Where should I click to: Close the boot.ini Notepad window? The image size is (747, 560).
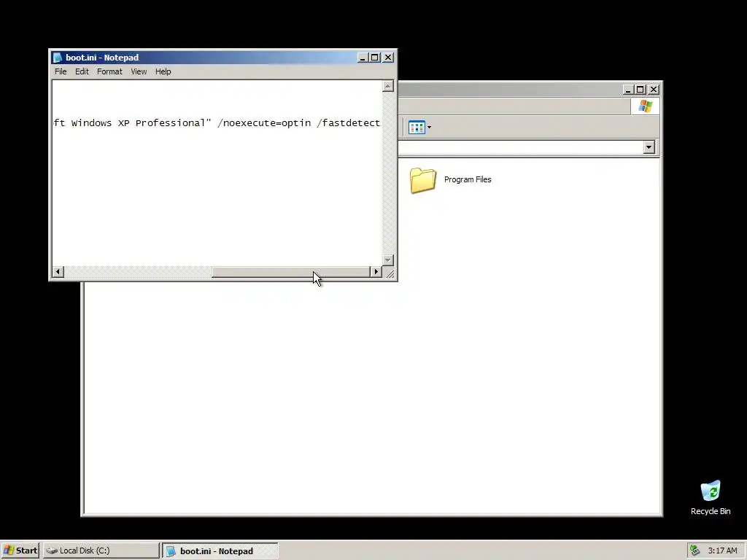tap(388, 58)
